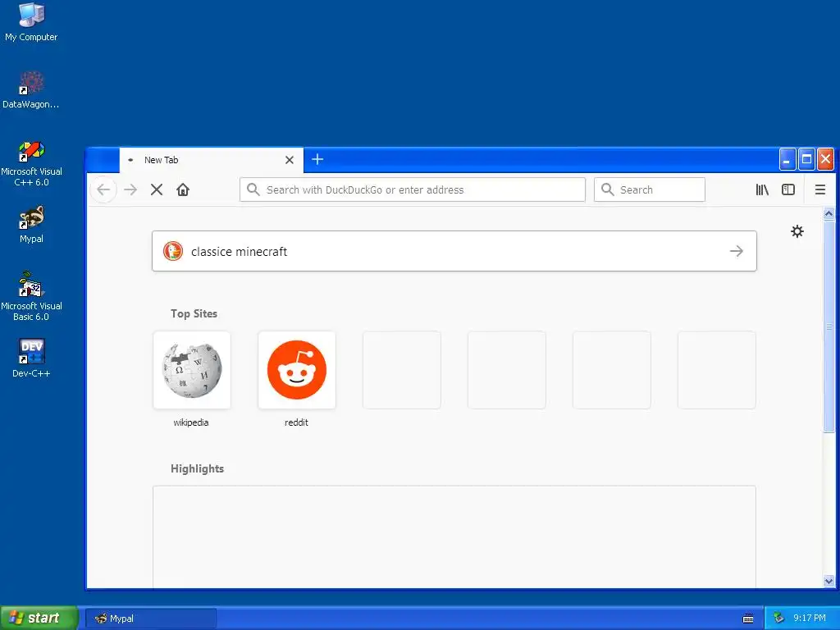
Task: Open a new tab with plus button
Action: point(317,159)
